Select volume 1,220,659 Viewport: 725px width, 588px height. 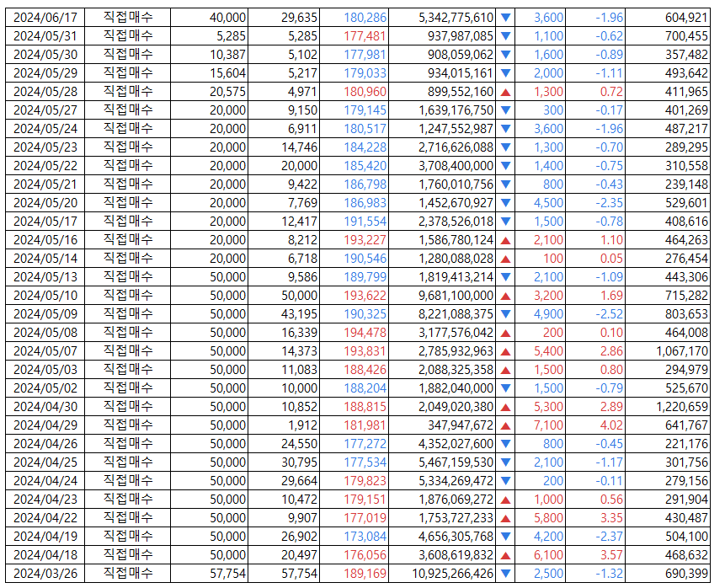tap(682, 406)
